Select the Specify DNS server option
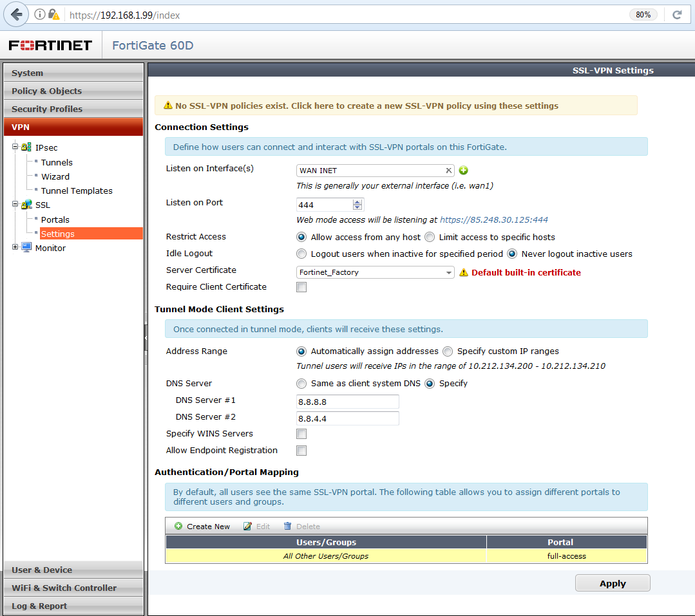This screenshot has width=695, height=616. point(430,384)
